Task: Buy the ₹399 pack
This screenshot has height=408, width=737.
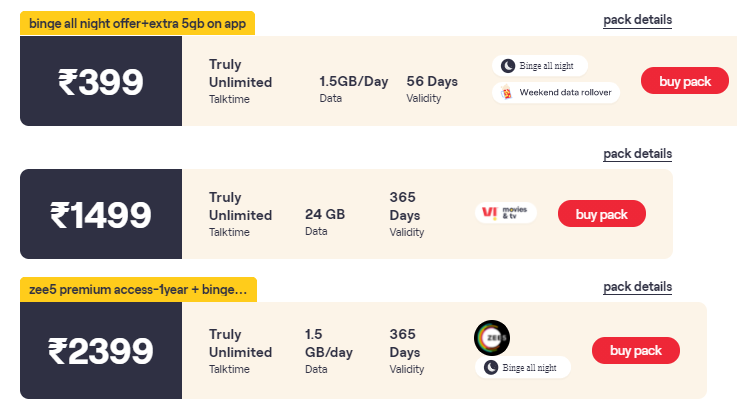Action: [x=685, y=81]
